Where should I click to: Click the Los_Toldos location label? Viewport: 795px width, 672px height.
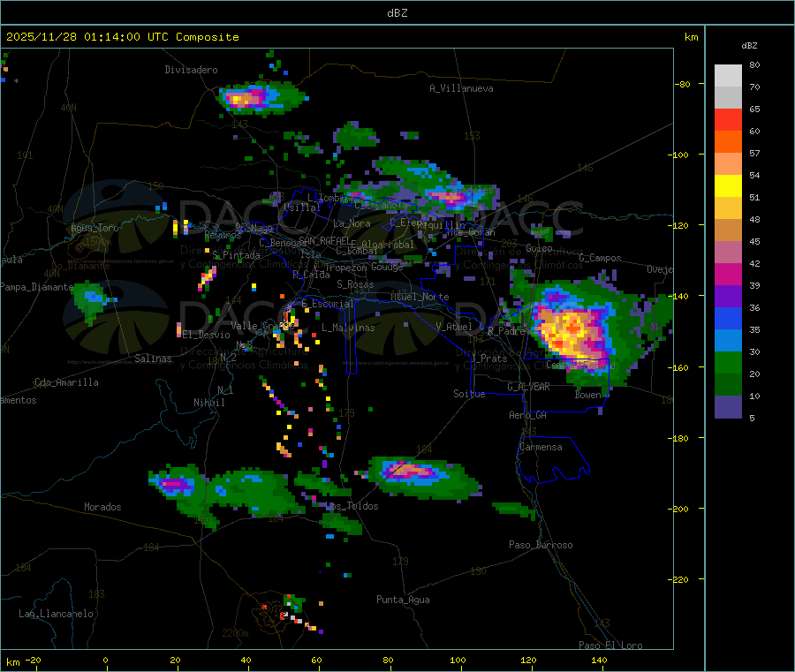click(x=352, y=506)
